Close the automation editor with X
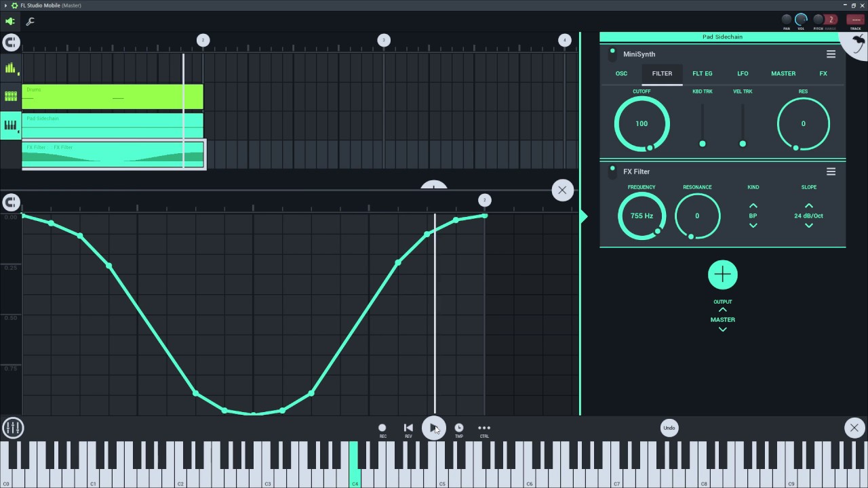 562,190
